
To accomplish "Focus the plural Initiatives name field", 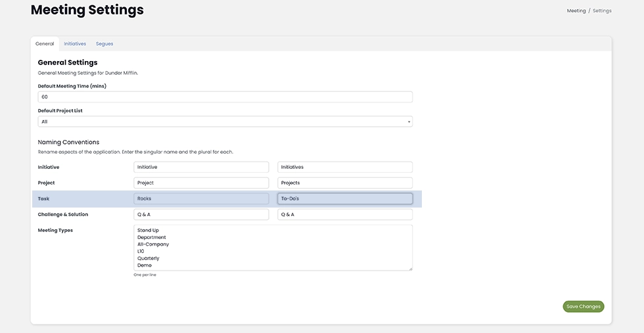I will 345,167.
